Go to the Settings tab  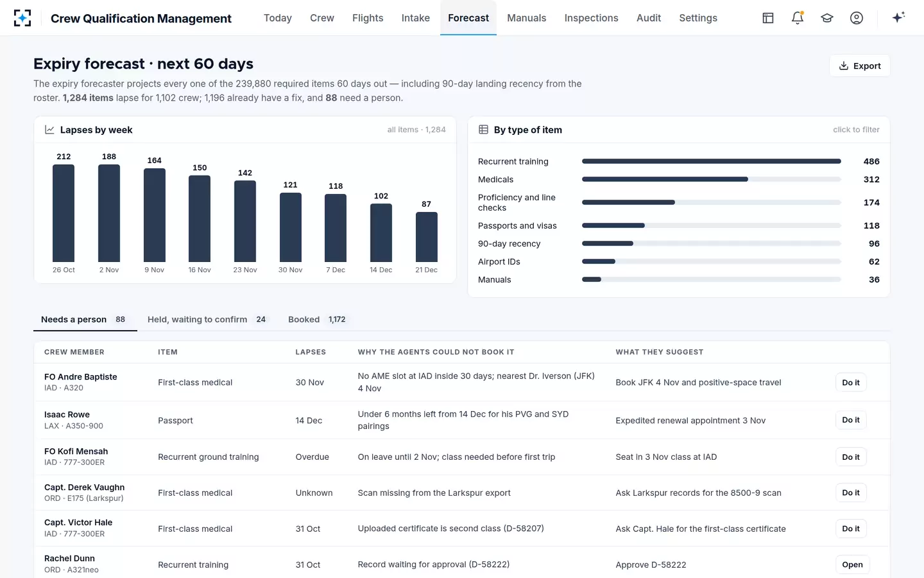click(x=698, y=18)
